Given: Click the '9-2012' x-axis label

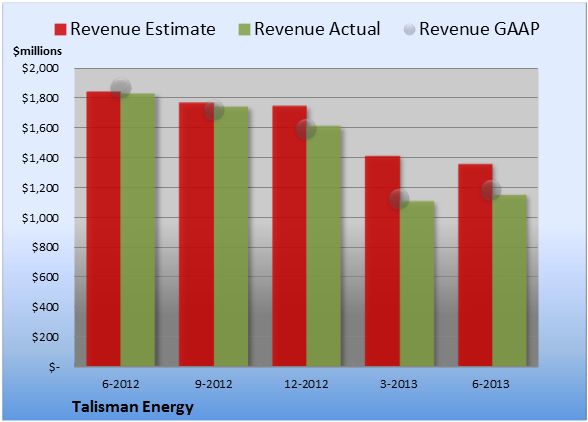Looking at the screenshot, I should [214, 384].
